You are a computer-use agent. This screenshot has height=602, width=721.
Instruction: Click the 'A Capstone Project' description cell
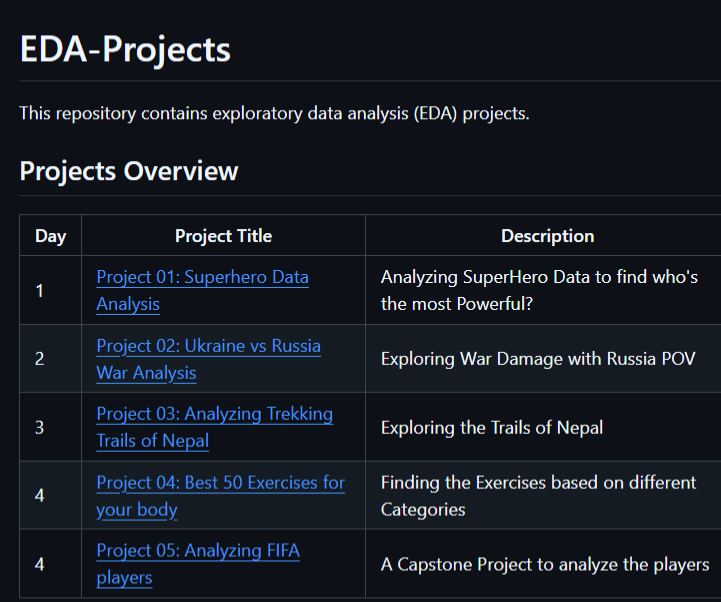click(544, 564)
